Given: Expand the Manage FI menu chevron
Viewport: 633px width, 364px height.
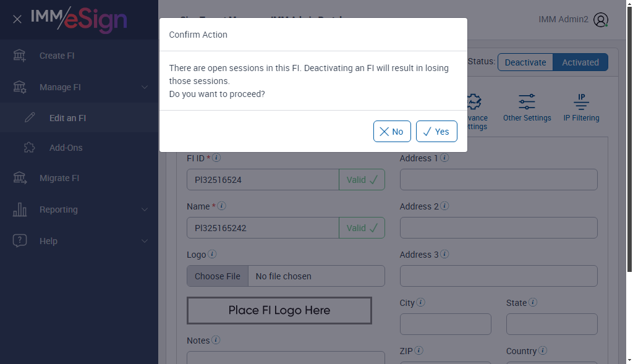Looking at the screenshot, I should (x=145, y=87).
